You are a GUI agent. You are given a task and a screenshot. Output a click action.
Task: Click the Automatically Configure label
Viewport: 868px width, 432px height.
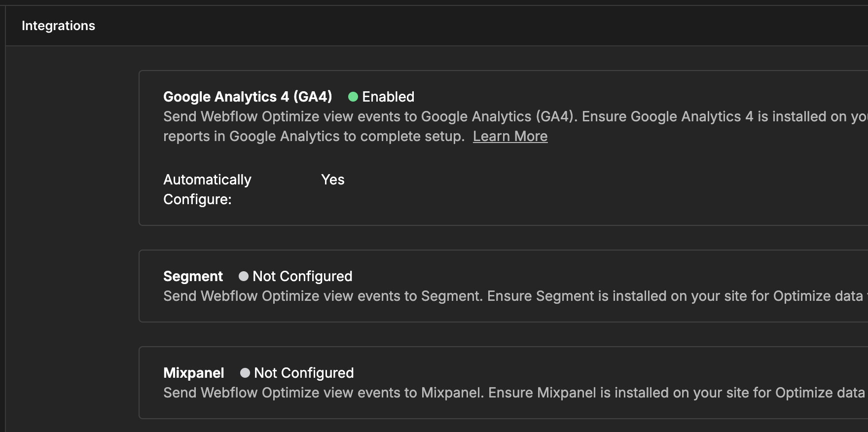[207, 189]
